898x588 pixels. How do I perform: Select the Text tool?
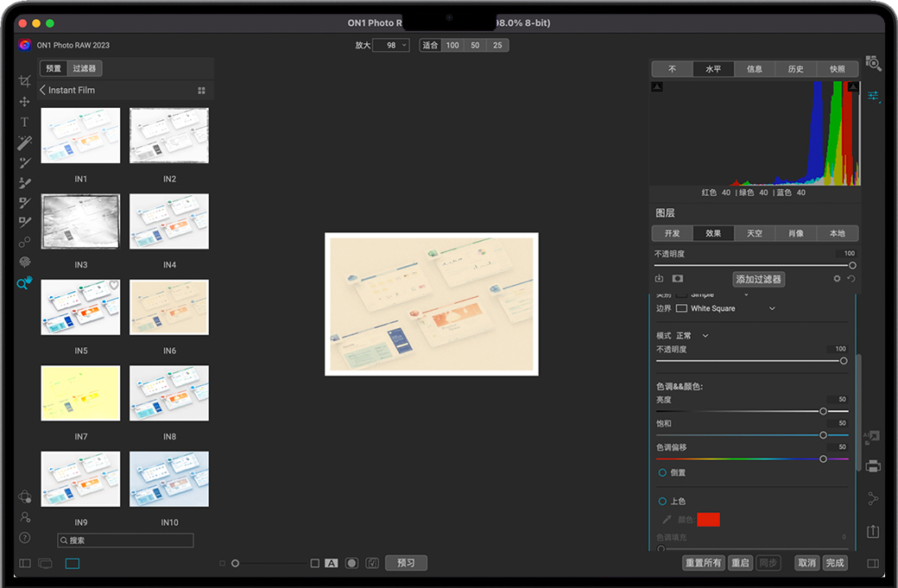24,122
